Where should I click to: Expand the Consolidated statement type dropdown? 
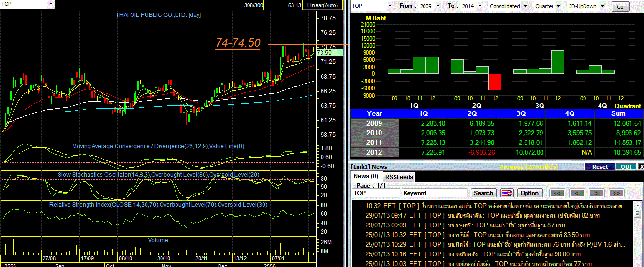525,6
